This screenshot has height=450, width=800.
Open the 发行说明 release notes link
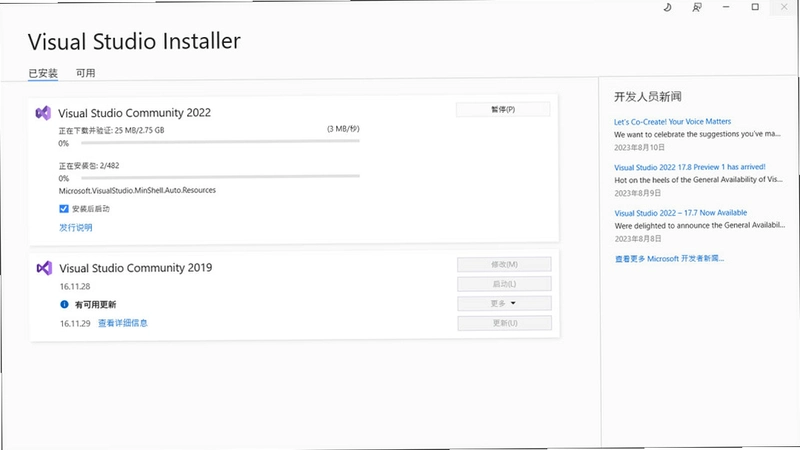(x=76, y=228)
